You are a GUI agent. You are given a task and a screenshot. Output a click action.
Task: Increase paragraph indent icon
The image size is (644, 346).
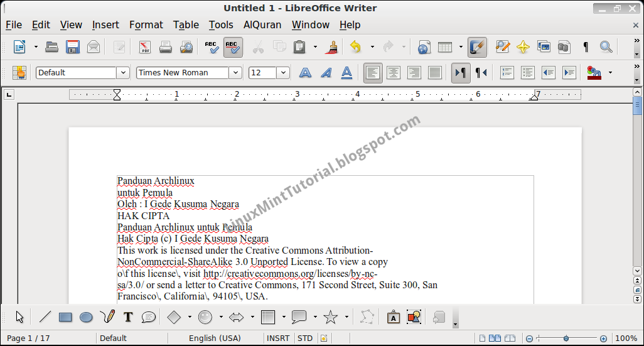tap(569, 73)
